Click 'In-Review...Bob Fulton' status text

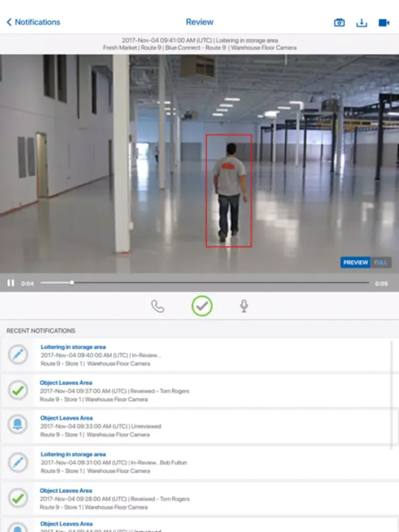click(x=159, y=463)
